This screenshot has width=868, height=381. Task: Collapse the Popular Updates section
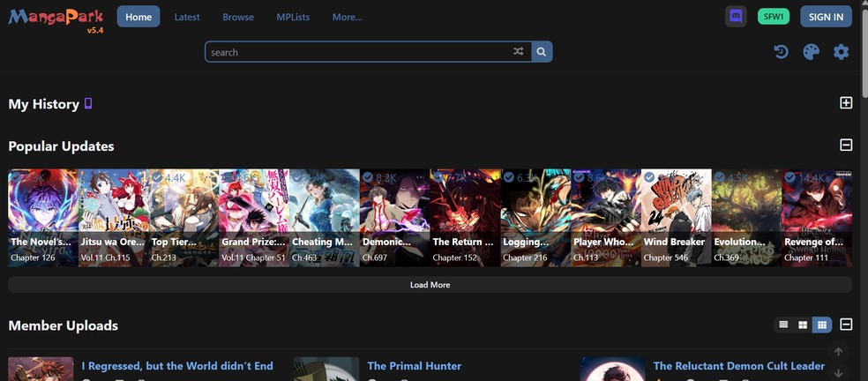pyautogui.click(x=846, y=146)
